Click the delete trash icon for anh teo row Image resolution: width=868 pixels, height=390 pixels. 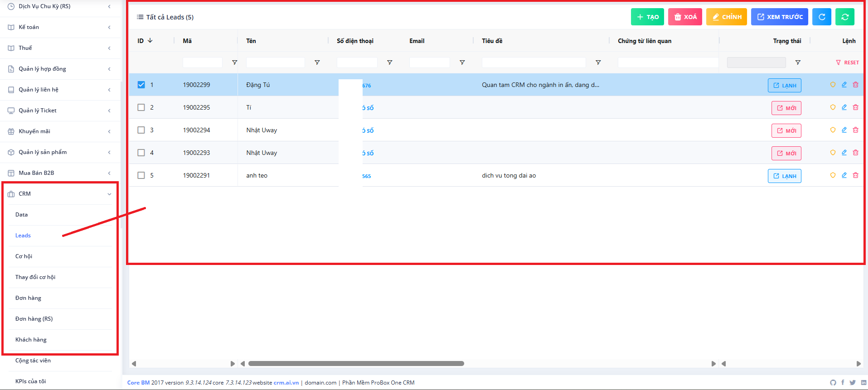[855, 175]
